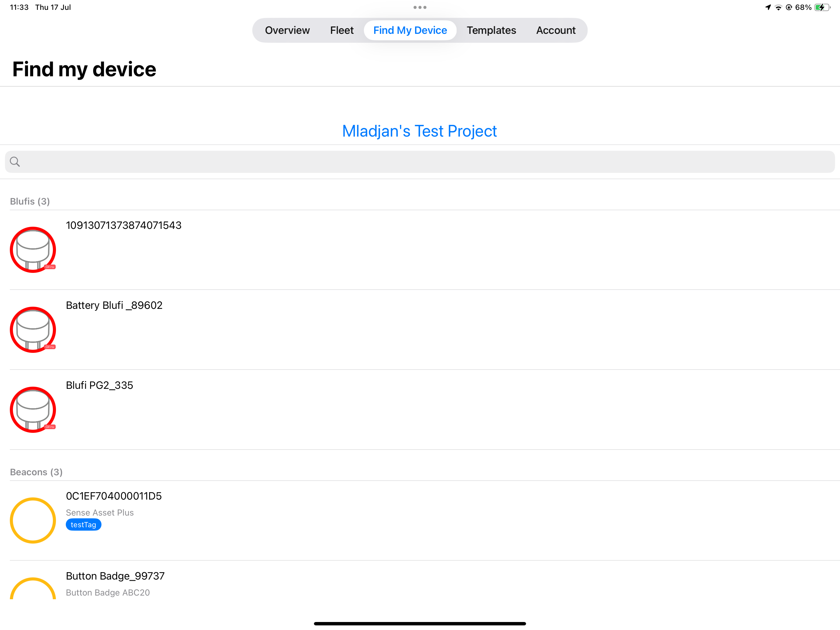The width and height of the screenshot is (840, 630).
Task: Tap the orientation lock status icon
Action: 789,7
